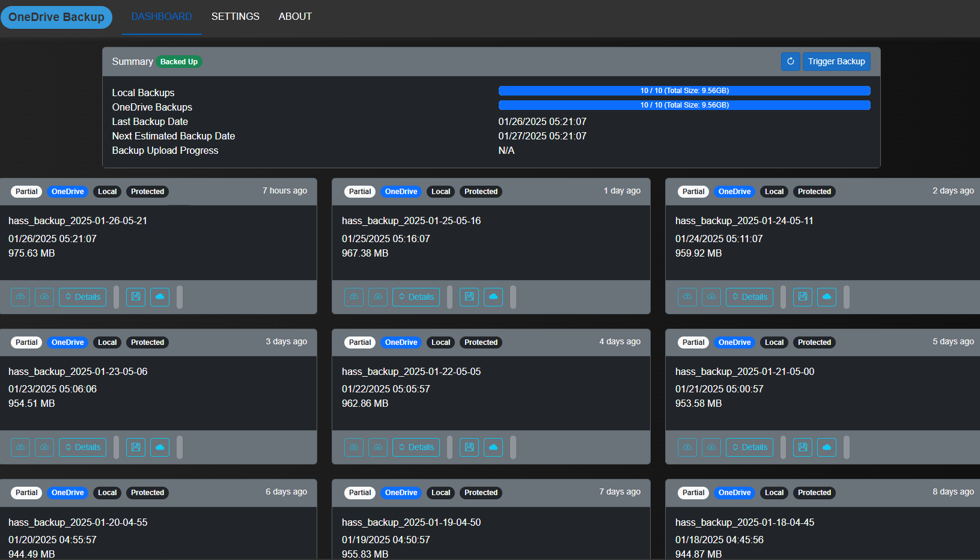
Task: Click the timestamp 01/24/2025 05:11:07
Action: tap(719, 239)
